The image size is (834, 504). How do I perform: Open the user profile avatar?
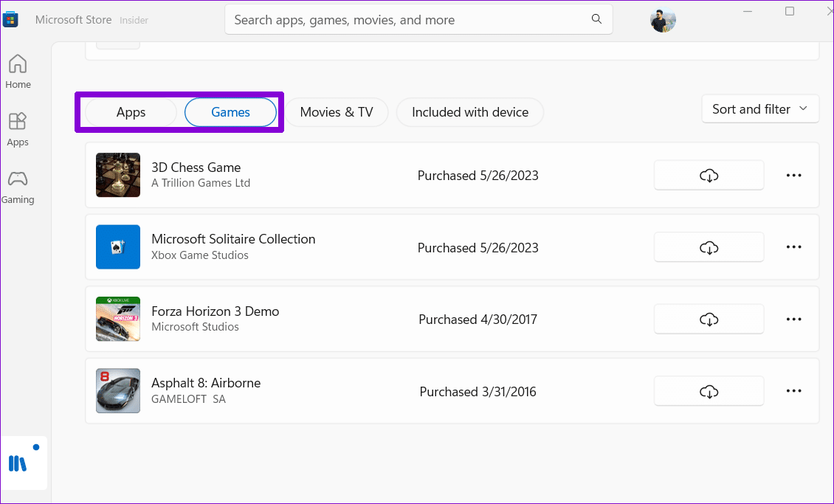point(663,20)
